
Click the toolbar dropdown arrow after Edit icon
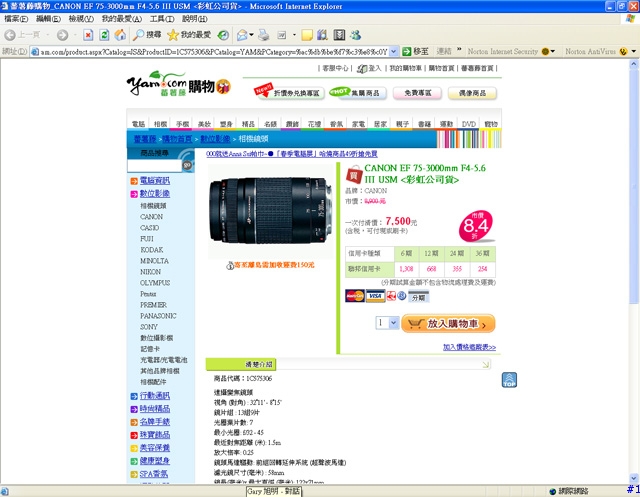click(x=294, y=35)
